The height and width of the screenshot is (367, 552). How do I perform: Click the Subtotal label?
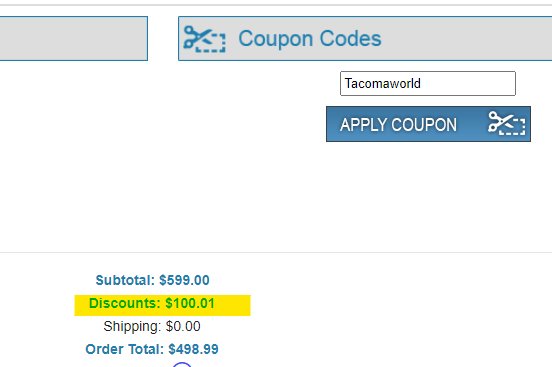pos(125,280)
